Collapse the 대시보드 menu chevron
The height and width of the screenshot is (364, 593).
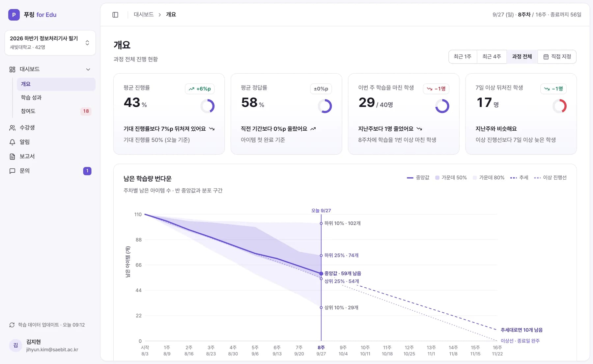pos(88,69)
